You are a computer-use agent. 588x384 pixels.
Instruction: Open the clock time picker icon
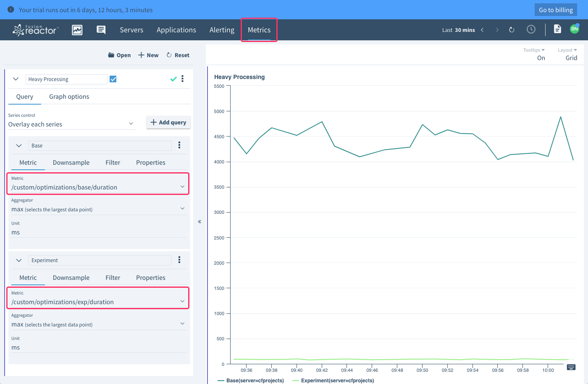(x=531, y=29)
